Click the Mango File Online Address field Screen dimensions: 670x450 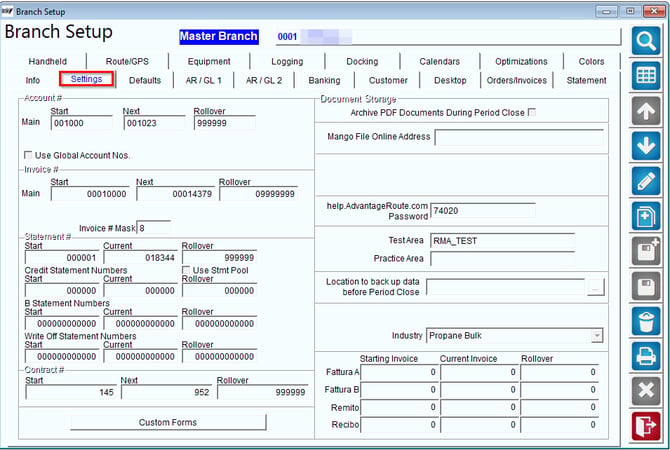click(519, 138)
